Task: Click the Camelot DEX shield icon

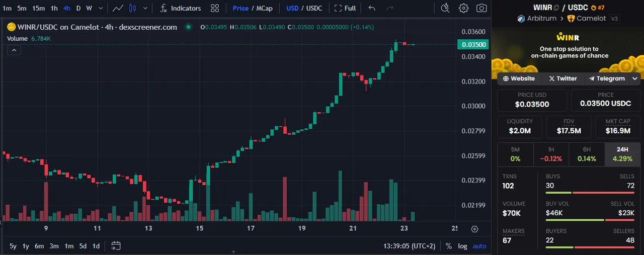Action: pyautogui.click(x=571, y=19)
